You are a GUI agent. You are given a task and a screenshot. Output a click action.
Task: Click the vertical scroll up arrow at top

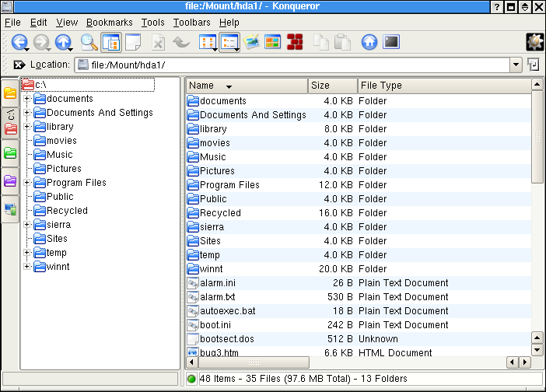[x=537, y=85]
